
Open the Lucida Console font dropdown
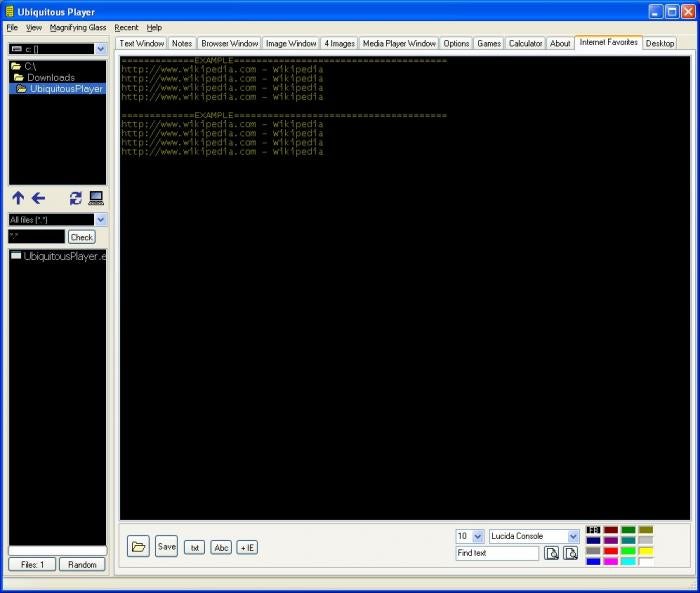pyautogui.click(x=573, y=536)
